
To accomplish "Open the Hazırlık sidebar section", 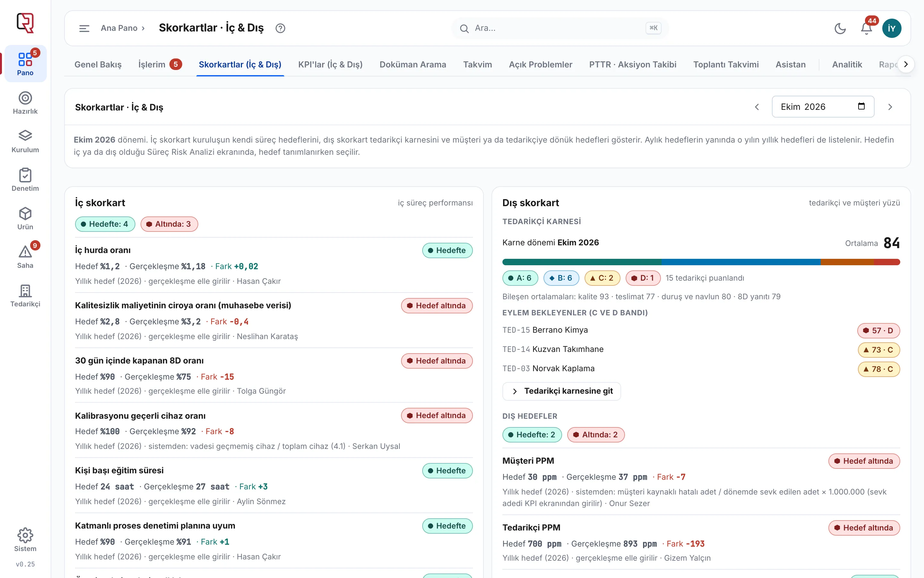I will pos(25,103).
